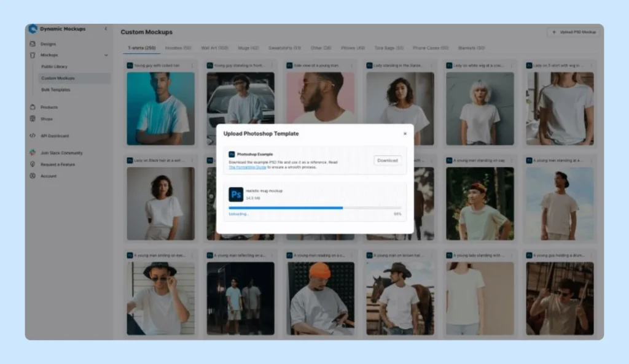Image resolution: width=629 pixels, height=364 pixels.
Task: Open options menu for 'Lady on white wig'
Action: [512, 65]
